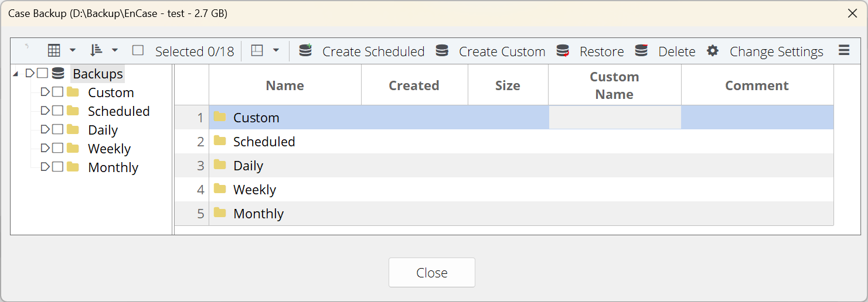Viewport: 868px width, 302px height.
Task: Click the Size column header
Action: click(508, 85)
